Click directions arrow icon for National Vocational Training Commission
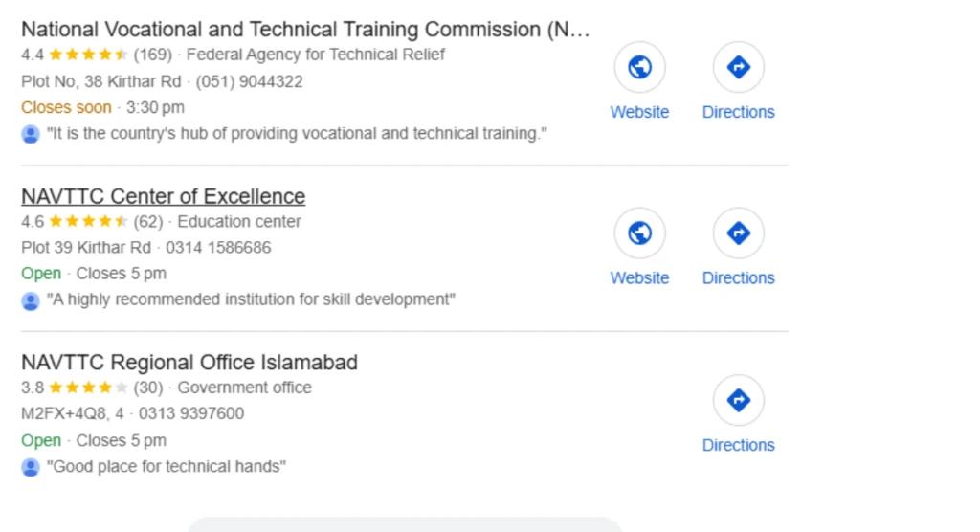This screenshot has height=532, width=980. pos(738,67)
